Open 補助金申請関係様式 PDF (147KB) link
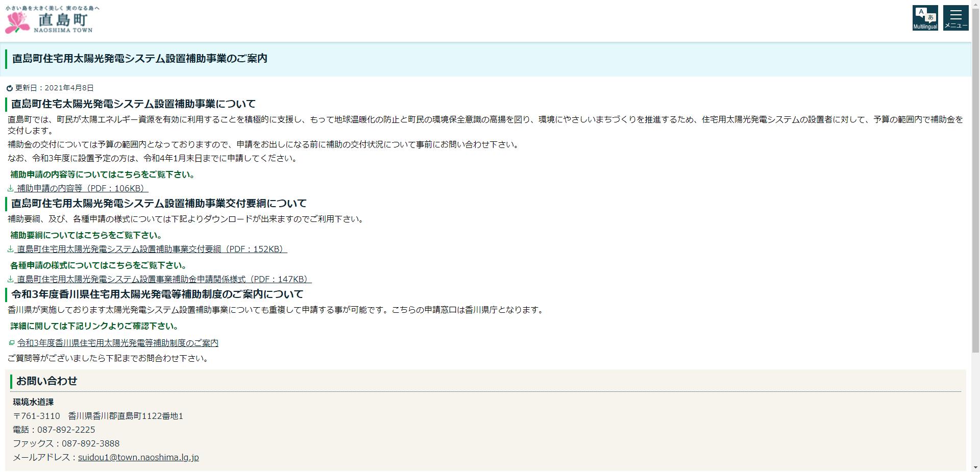980x472 pixels. pyautogui.click(x=164, y=279)
